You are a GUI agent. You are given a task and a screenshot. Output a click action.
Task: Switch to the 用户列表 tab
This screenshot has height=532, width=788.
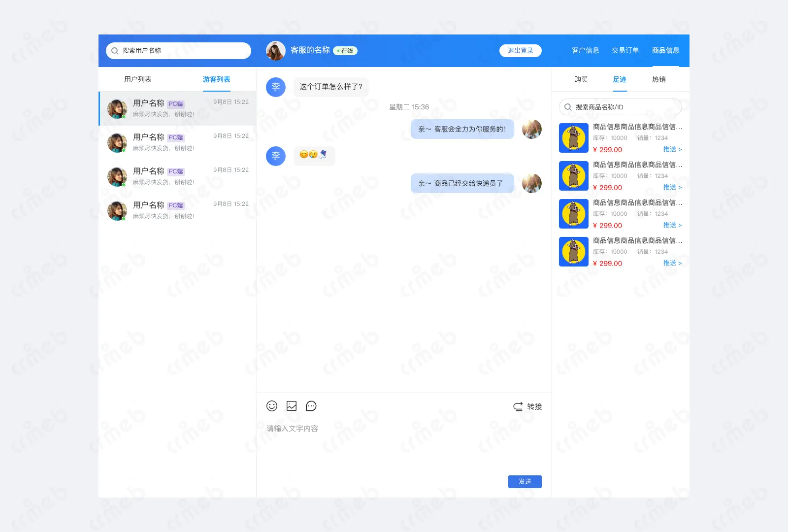click(138, 79)
